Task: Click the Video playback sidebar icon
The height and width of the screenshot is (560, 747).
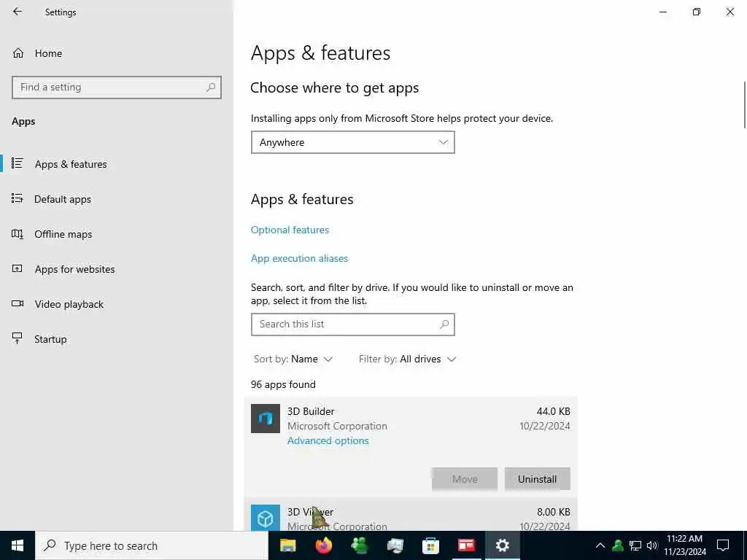Action: tap(18, 304)
